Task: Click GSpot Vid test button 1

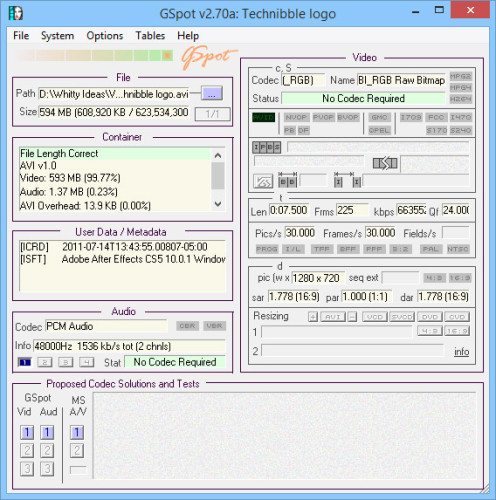Action: click(x=27, y=432)
